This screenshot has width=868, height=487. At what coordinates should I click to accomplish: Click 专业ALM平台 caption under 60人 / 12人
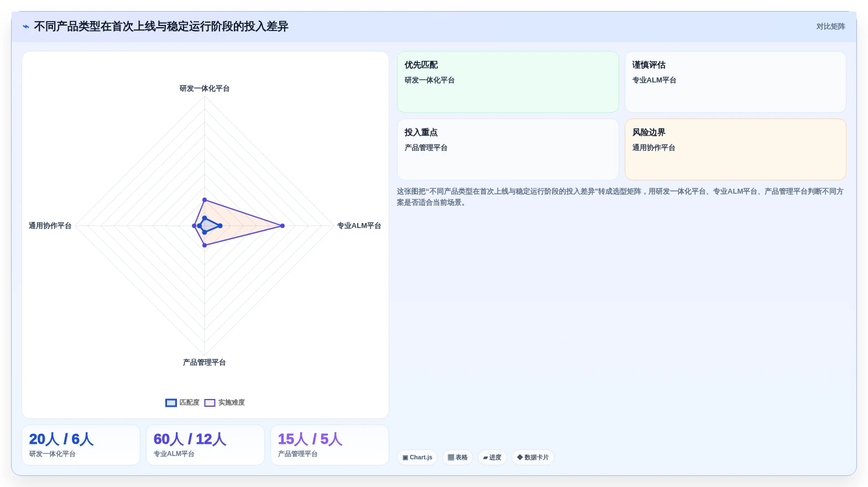[174, 454]
